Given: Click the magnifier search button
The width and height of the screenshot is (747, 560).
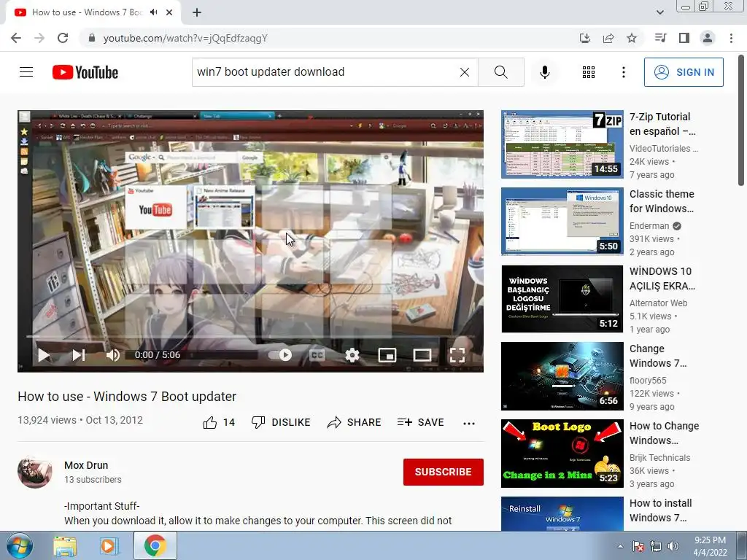Looking at the screenshot, I should [500, 72].
